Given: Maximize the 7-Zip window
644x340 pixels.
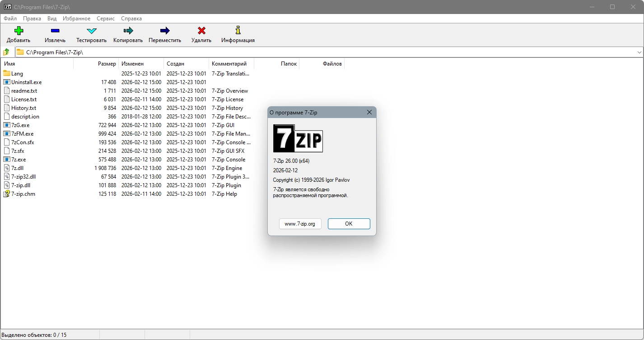Looking at the screenshot, I should [612, 7].
